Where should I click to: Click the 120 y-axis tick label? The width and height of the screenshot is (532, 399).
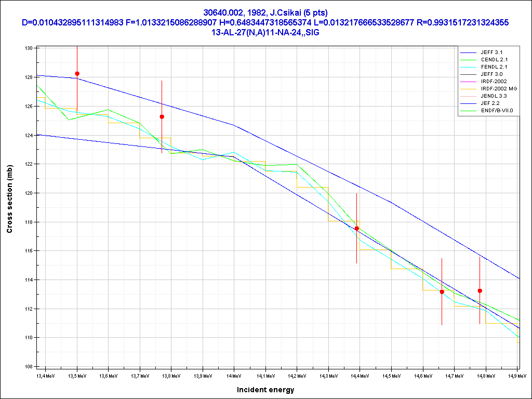[x=28, y=193]
